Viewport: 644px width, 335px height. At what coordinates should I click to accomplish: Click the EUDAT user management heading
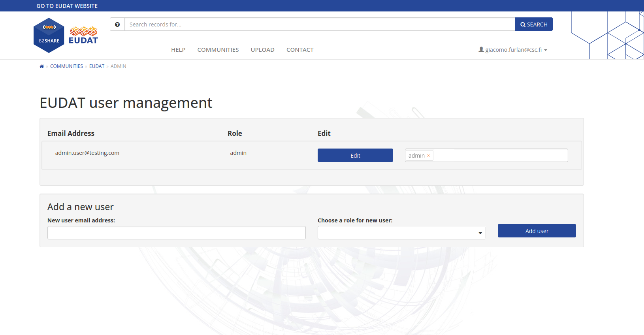pos(126,103)
